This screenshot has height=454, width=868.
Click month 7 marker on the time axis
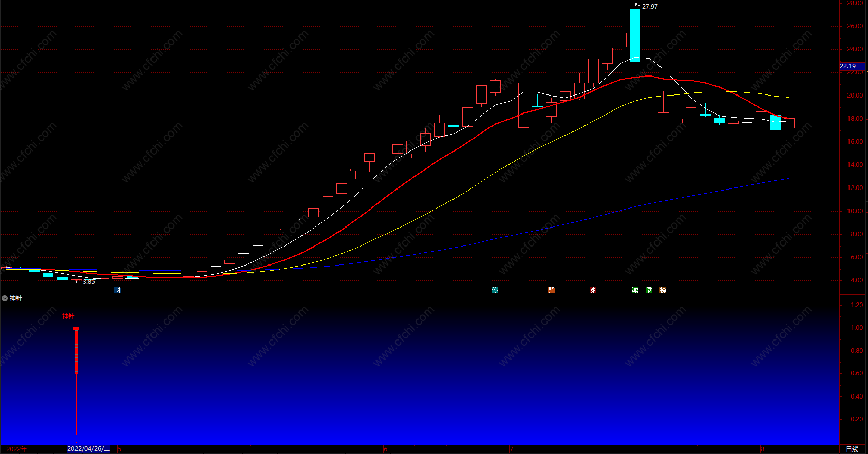512,449
